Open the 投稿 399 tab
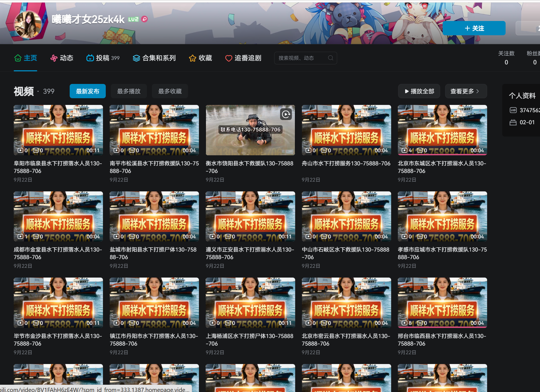Screen dimensions: 540x392 103,58
